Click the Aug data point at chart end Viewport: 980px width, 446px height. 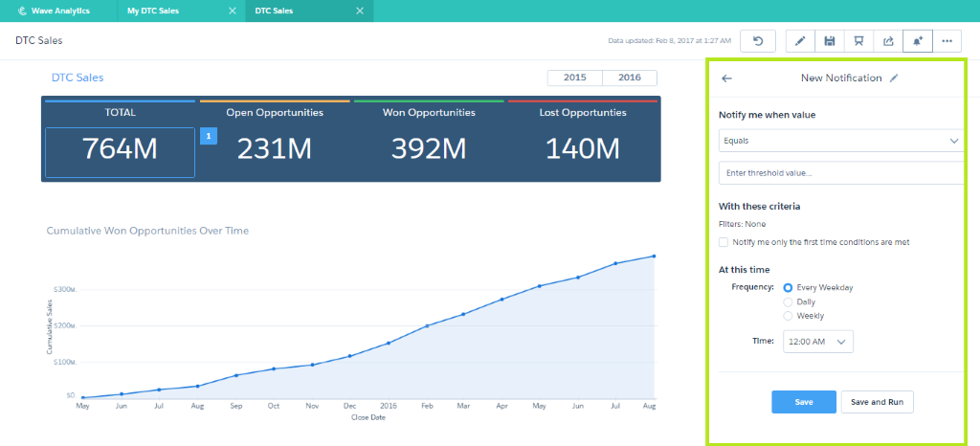pyautogui.click(x=654, y=256)
